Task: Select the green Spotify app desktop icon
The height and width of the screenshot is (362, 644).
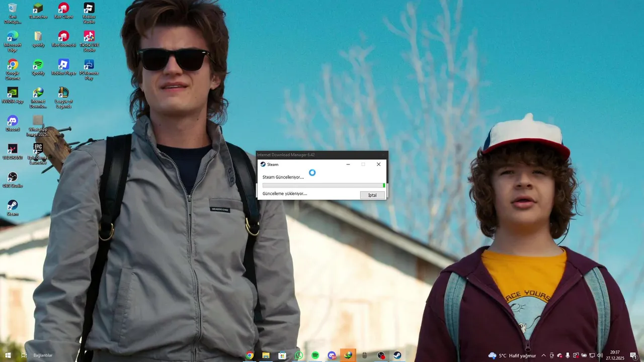Action: coord(38,67)
